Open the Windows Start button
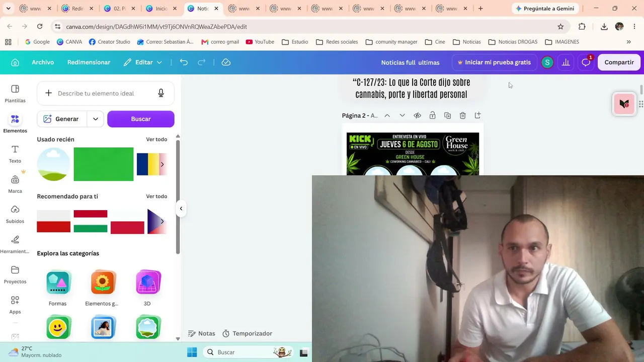The height and width of the screenshot is (362, 644). [192, 352]
